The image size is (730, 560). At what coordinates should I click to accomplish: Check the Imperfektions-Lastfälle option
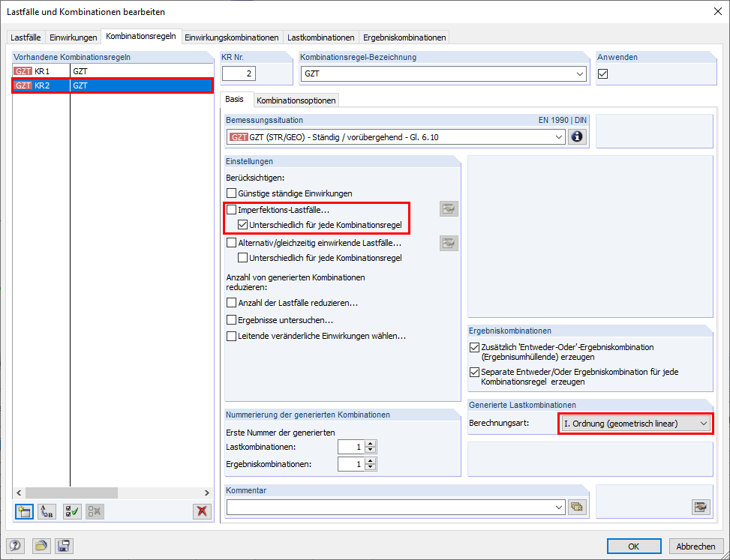(x=233, y=210)
